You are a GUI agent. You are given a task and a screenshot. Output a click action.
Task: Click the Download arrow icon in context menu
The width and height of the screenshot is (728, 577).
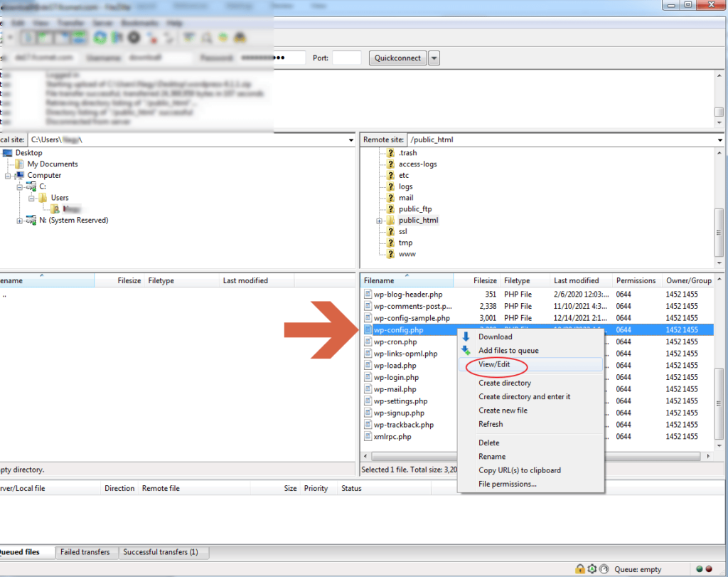coord(466,337)
